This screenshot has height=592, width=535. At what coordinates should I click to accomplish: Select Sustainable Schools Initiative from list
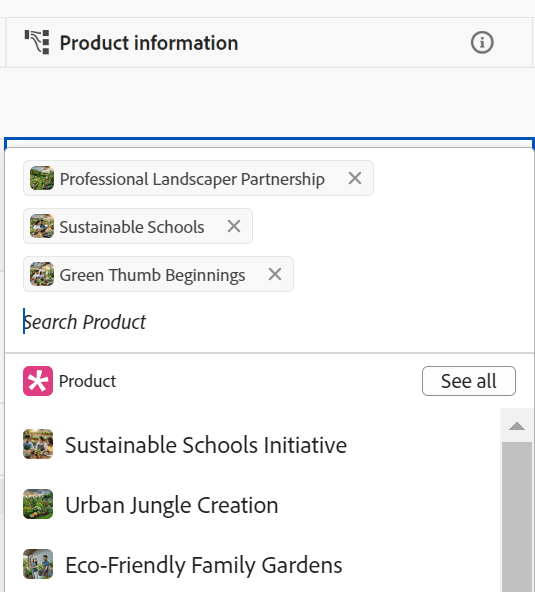click(253, 444)
